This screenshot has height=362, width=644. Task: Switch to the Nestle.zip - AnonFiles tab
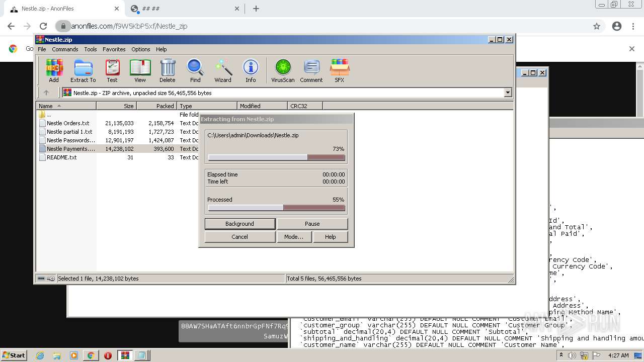62,9
